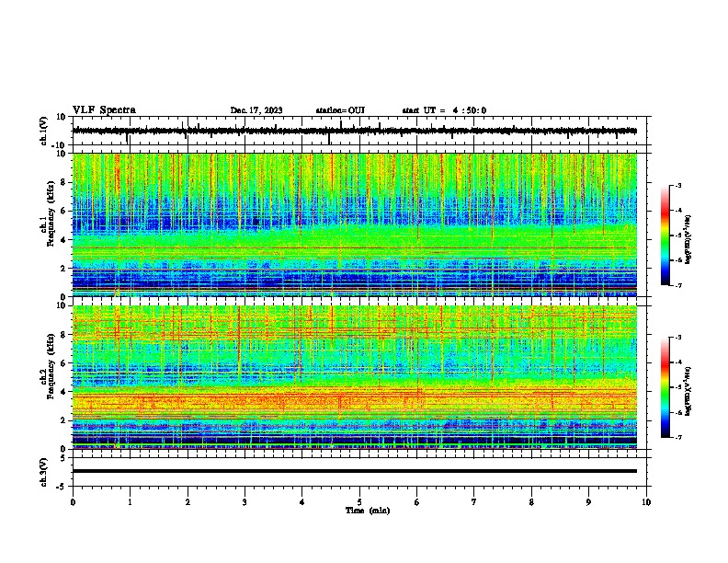Click time axis tick label "0"
The width and height of the screenshot is (728, 563).
[73, 502]
